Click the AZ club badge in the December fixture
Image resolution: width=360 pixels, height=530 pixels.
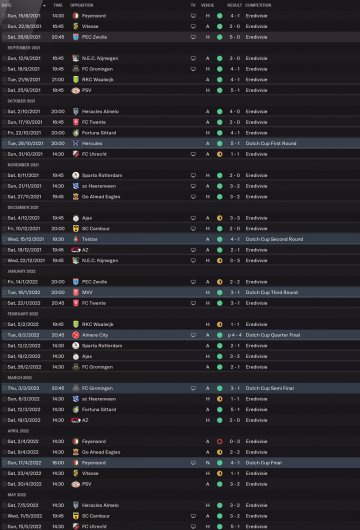[76, 250]
